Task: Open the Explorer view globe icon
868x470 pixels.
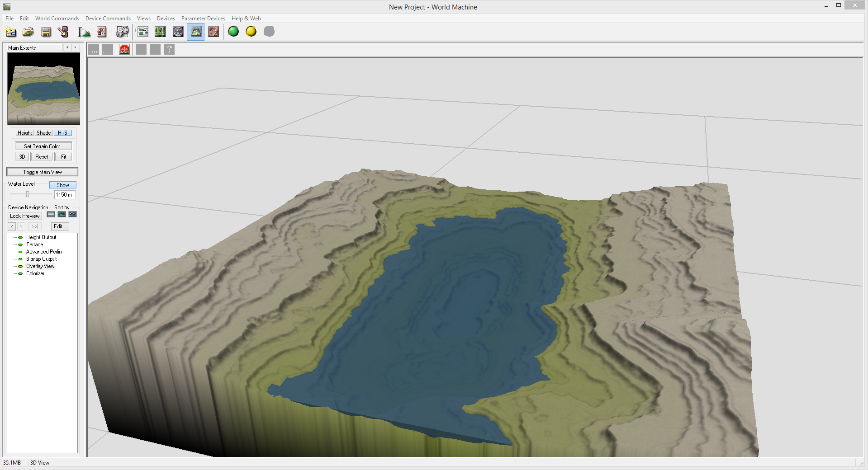Action: click(x=178, y=32)
